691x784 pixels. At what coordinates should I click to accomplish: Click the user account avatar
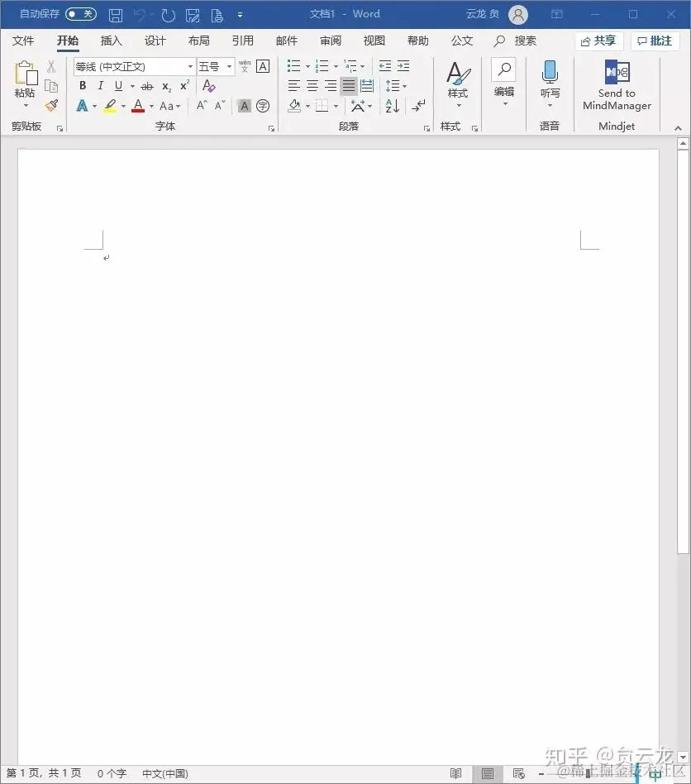pos(518,15)
